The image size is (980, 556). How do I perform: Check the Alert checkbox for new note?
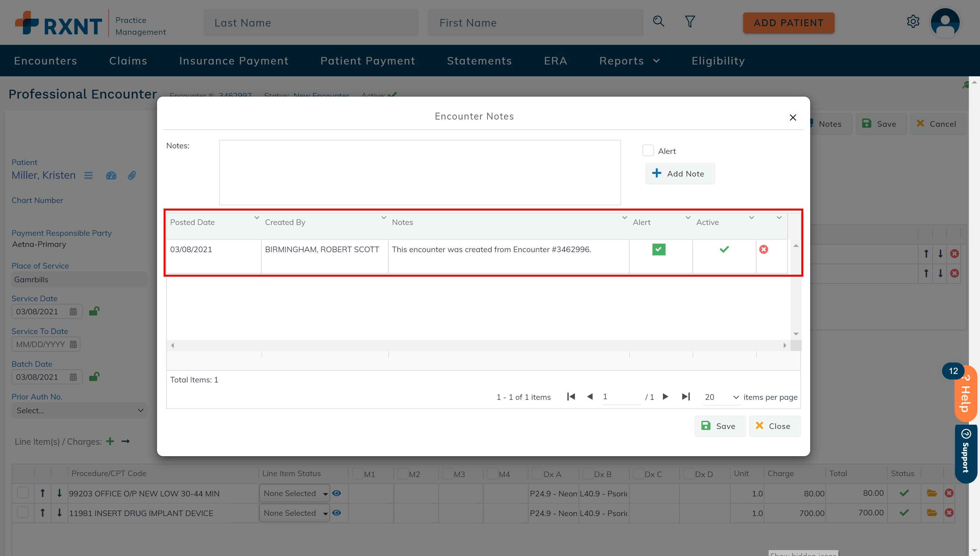click(x=648, y=150)
